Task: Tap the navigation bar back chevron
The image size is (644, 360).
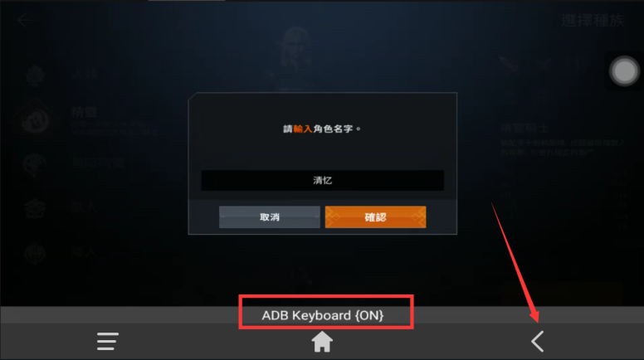Action: point(537,342)
